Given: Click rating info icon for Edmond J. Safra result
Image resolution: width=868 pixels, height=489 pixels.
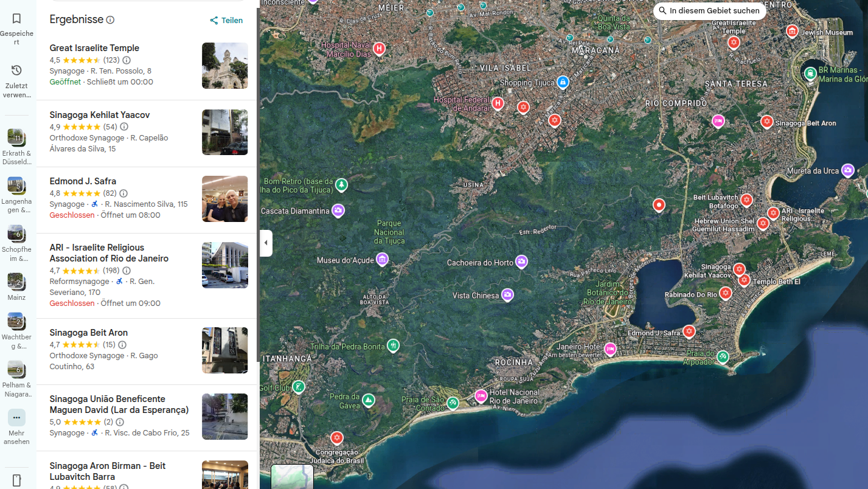Looking at the screenshot, I should click(x=123, y=193).
